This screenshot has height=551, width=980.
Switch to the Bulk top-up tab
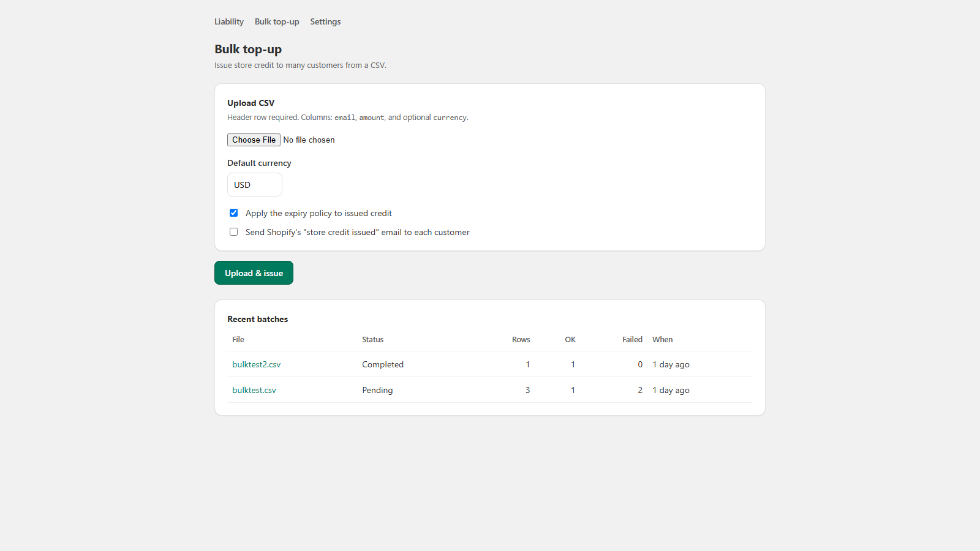(x=277, y=21)
